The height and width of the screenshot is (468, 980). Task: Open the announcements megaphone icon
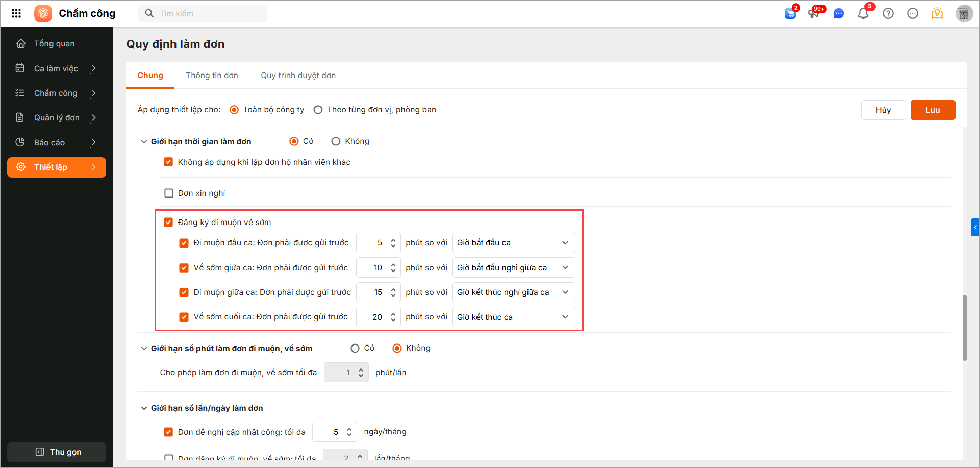coord(814,13)
